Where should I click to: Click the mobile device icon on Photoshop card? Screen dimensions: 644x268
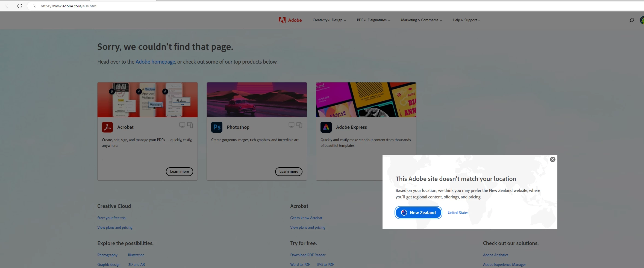[299, 125]
